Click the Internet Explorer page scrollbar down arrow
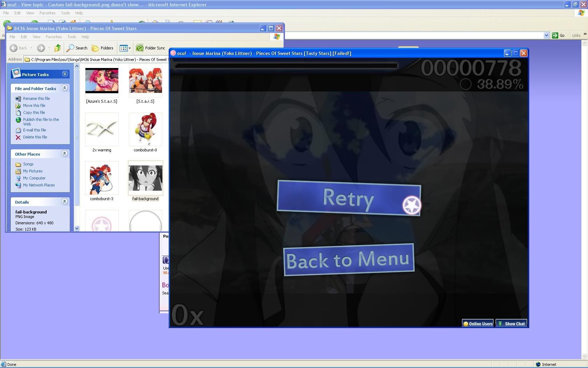The width and height of the screenshot is (588, 368). [x=584, y=356]
